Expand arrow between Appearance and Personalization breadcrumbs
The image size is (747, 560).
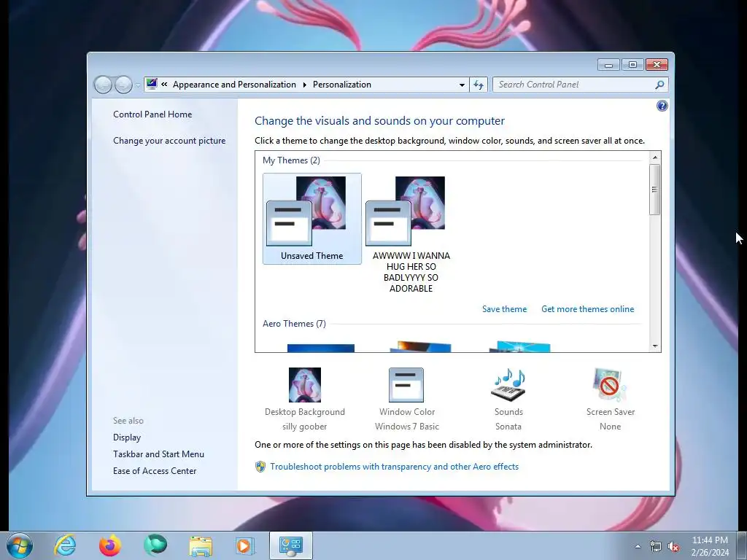(x=305, y=85)
